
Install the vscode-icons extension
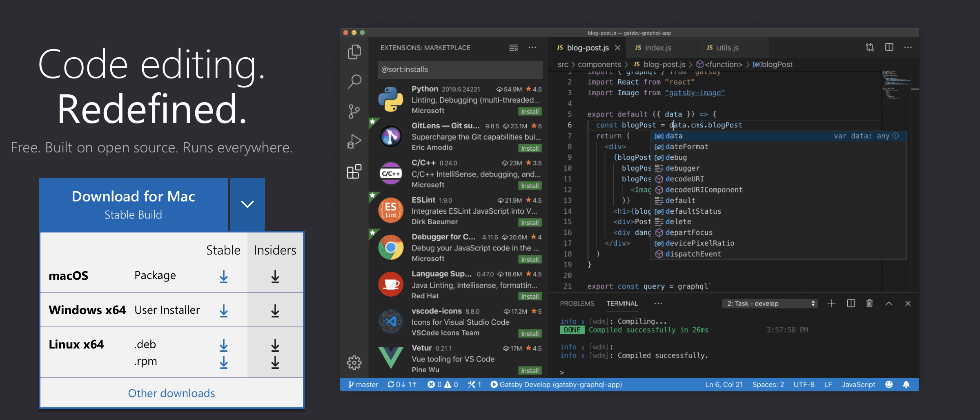point(530,334)
